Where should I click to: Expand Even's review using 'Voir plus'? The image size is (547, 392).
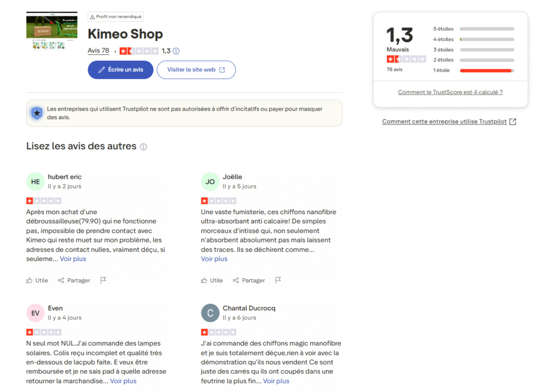pyautogui.click(x=123, y=381)
